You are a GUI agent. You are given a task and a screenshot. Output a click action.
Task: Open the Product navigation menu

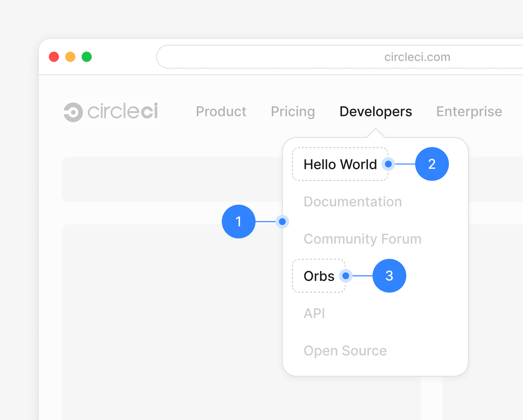tap(221, 112)
